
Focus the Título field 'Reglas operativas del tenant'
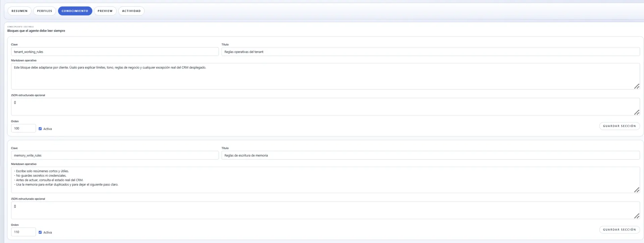(430, 52)
